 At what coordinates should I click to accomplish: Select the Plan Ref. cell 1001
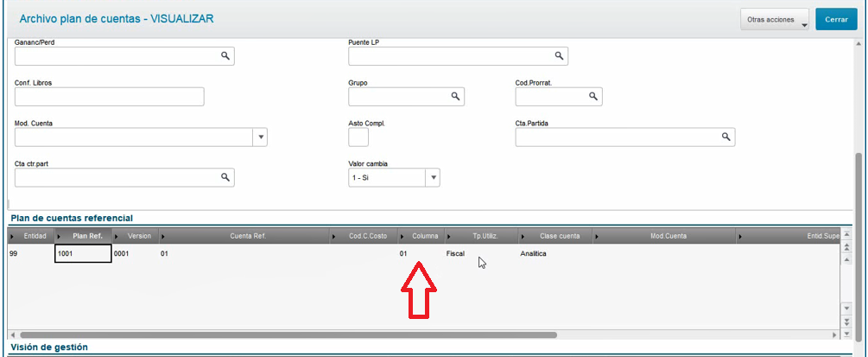[x=83, y=253]
